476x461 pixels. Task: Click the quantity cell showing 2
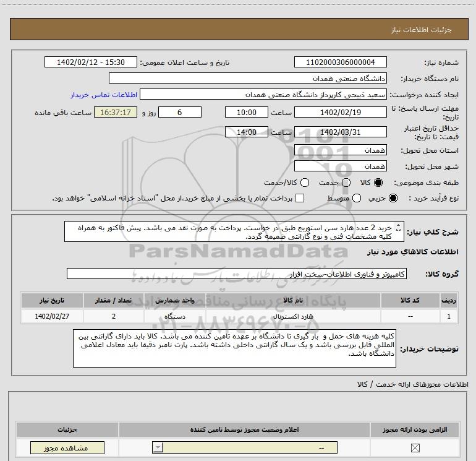114,316
